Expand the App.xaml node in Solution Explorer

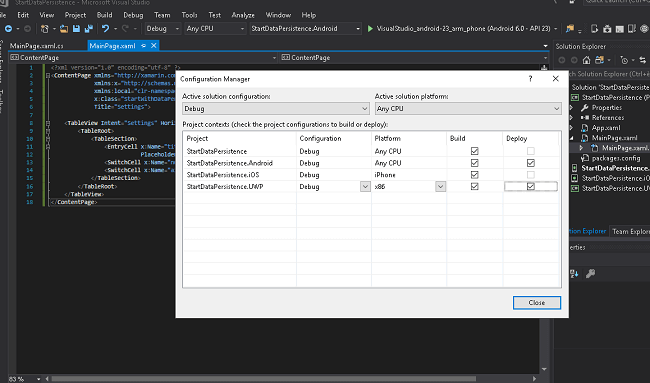[x=571, y=128]
